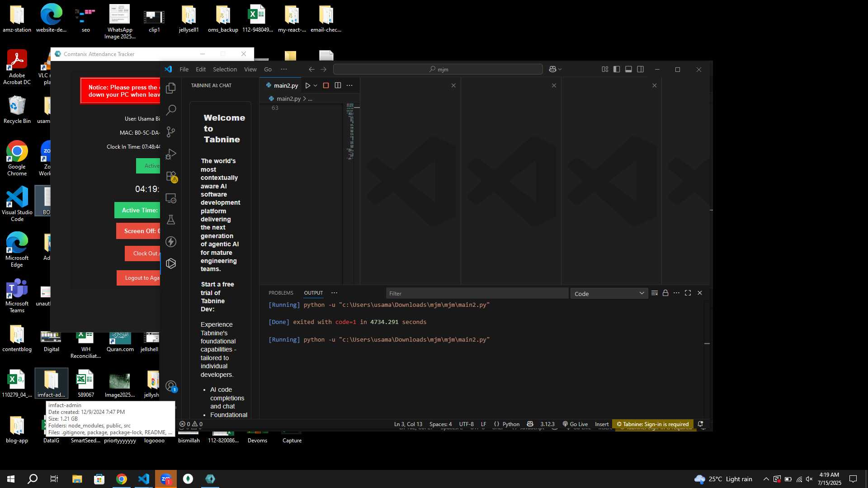This screenshot has height=488, width=868.
Task: Go forward with the navigation arrow
Action: 323,69
